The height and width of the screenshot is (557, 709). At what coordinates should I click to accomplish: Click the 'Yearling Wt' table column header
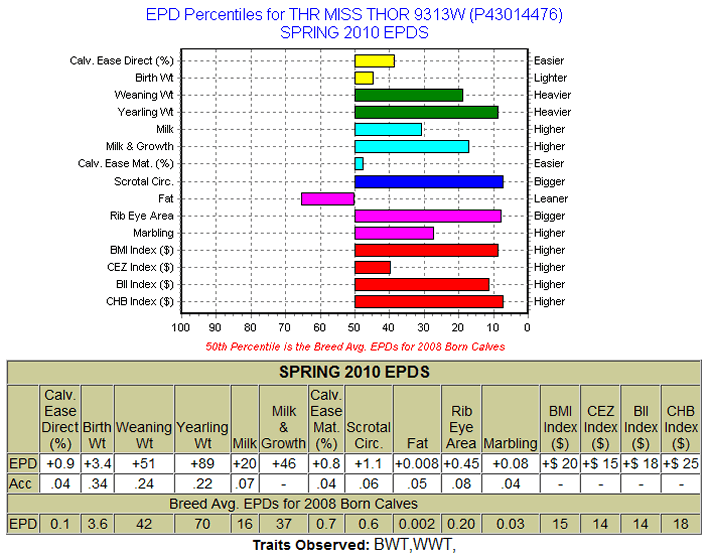pos(202,419)
